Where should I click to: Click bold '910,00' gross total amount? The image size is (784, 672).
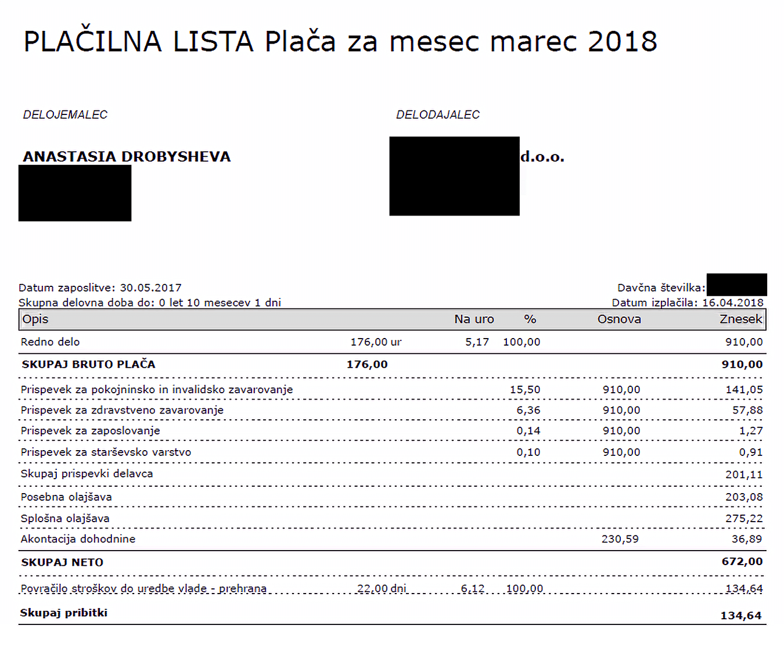pos(742,364)
